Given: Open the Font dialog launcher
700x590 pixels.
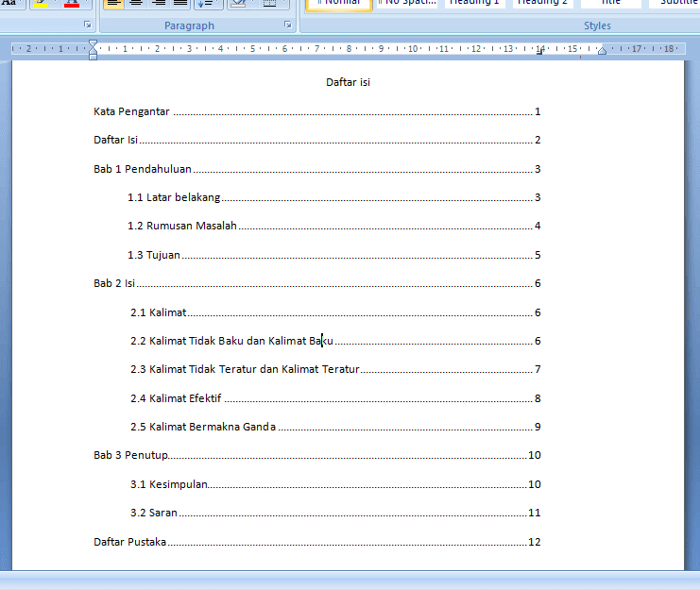Looking at the screenshot, I should coord(88,25).
